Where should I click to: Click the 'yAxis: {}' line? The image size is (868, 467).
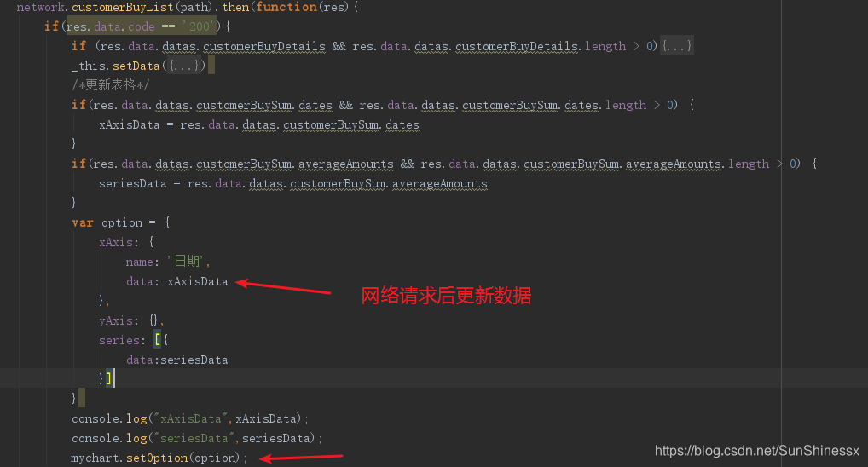click(131, 321)
